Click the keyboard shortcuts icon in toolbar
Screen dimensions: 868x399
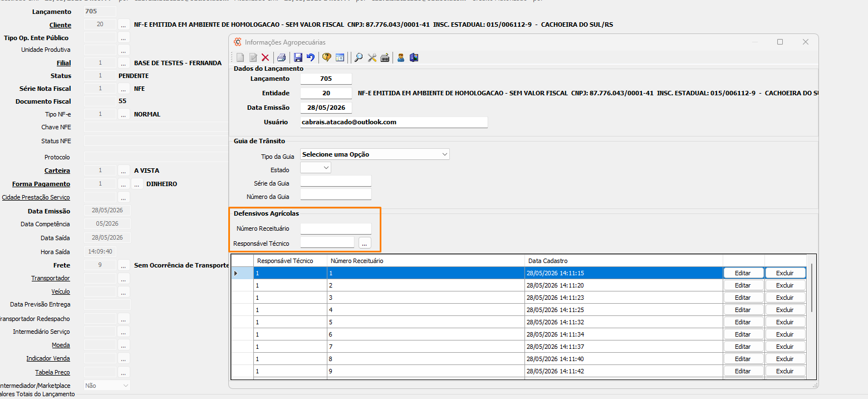tap(385, 57)
